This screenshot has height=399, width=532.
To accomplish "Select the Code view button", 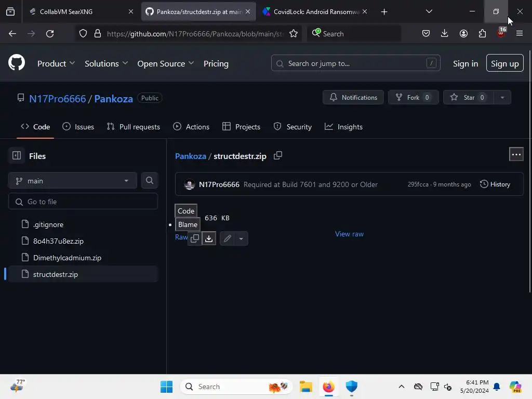I will 186,211.
